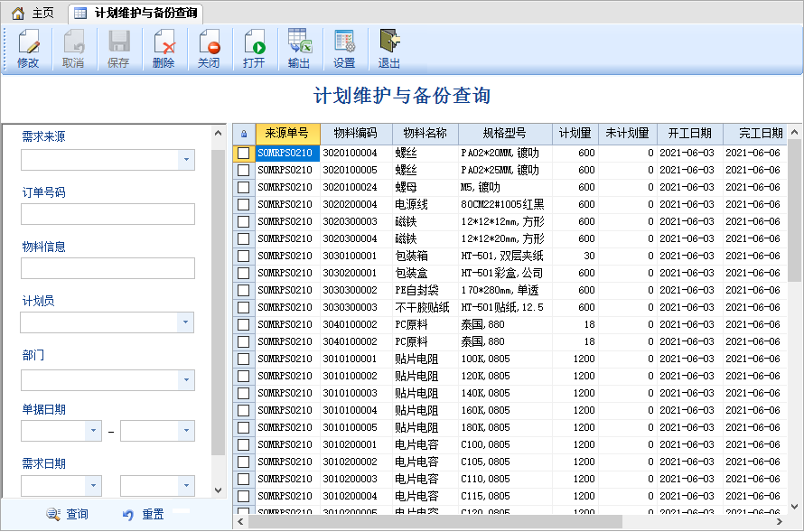Sort by 完工日期 column header
The height and width of the screenshot is (532, 804).
click(755, 134)
